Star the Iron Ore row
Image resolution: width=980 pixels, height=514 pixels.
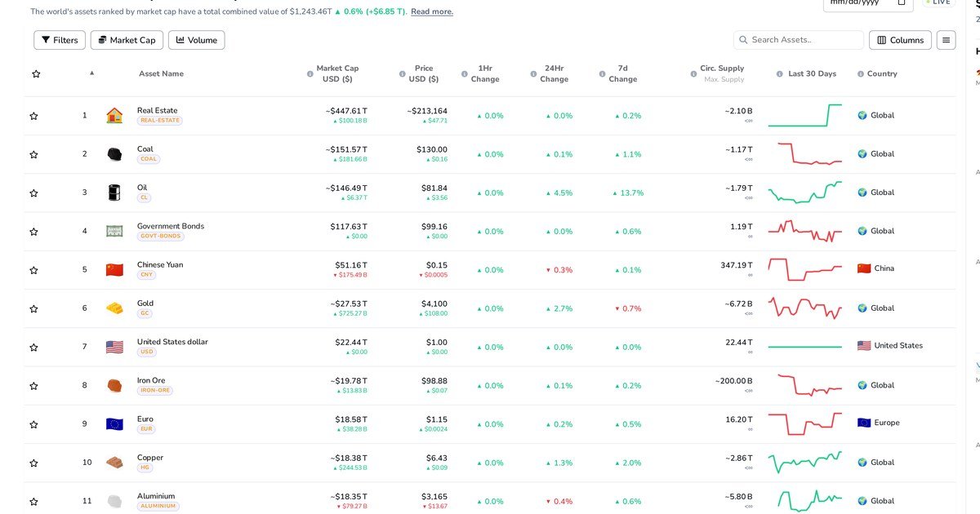[33, 386]
